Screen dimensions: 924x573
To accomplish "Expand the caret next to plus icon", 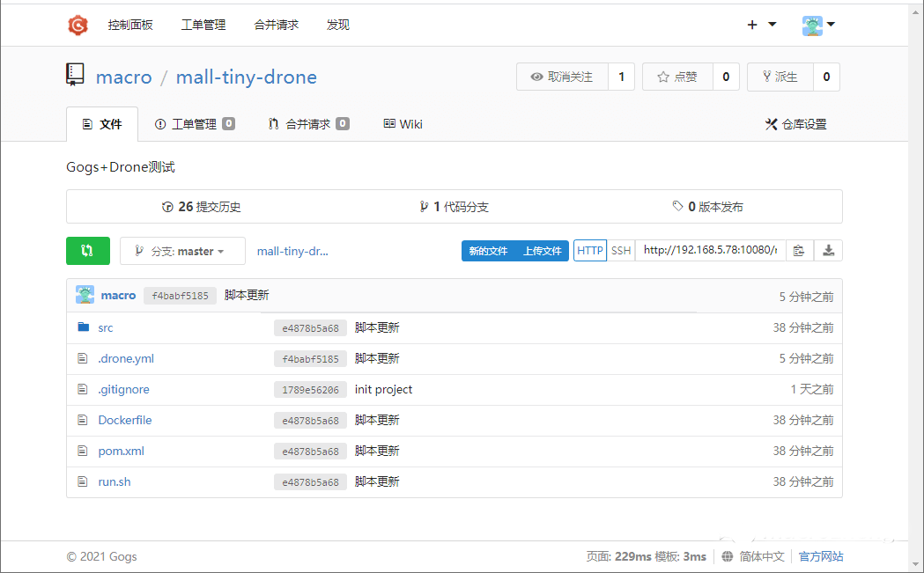I will pyautogui.click(x=772, y=24).
